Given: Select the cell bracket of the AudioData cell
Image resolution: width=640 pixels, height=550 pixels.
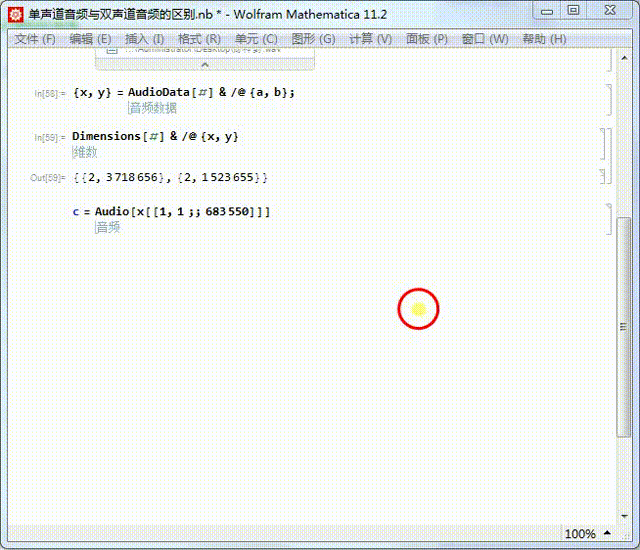Looking at the screenshot, I should click(609, 100).
